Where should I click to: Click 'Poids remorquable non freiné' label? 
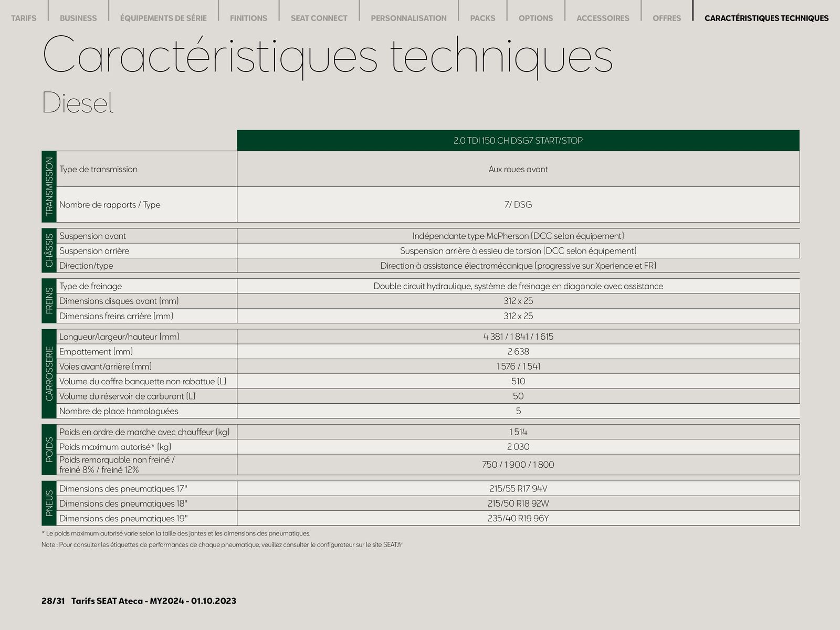coord(117,465)
